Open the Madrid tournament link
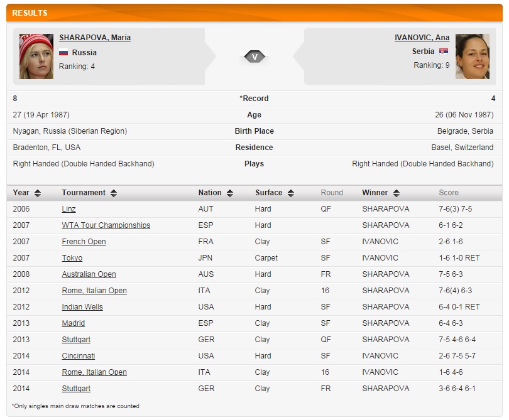 pos(73,323)
